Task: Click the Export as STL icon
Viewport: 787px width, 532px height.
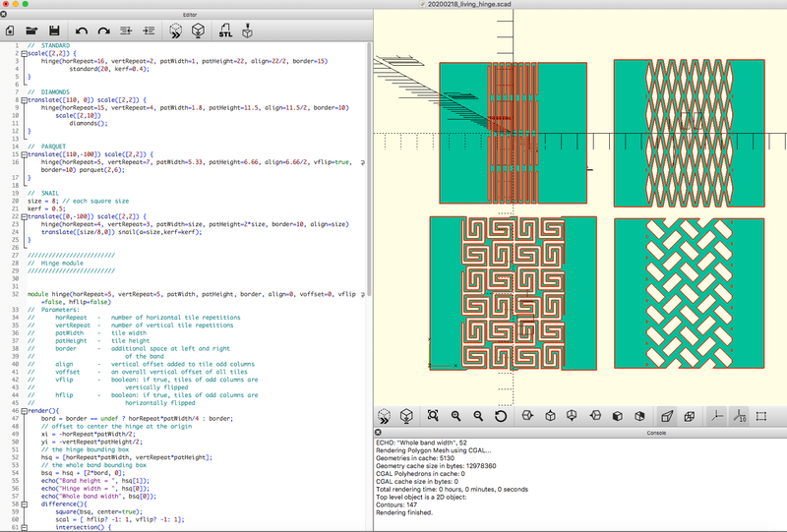Action: (227, 31)
